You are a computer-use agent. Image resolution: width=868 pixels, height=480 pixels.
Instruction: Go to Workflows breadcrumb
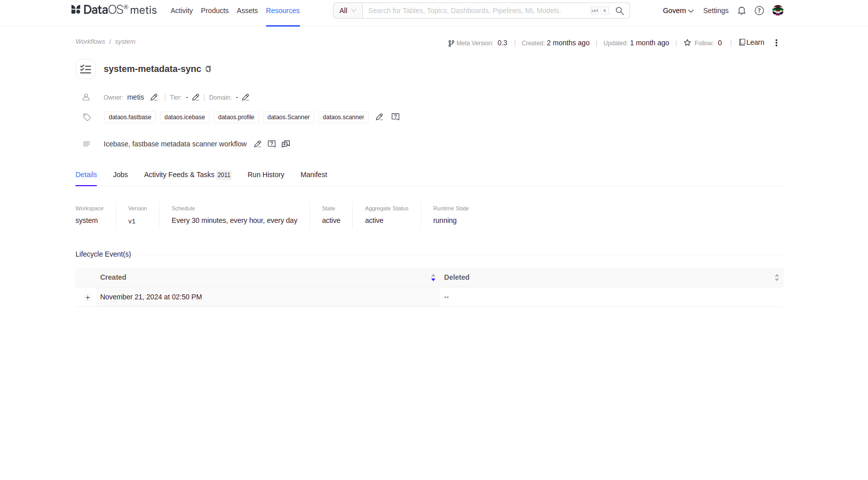[91, 42]
